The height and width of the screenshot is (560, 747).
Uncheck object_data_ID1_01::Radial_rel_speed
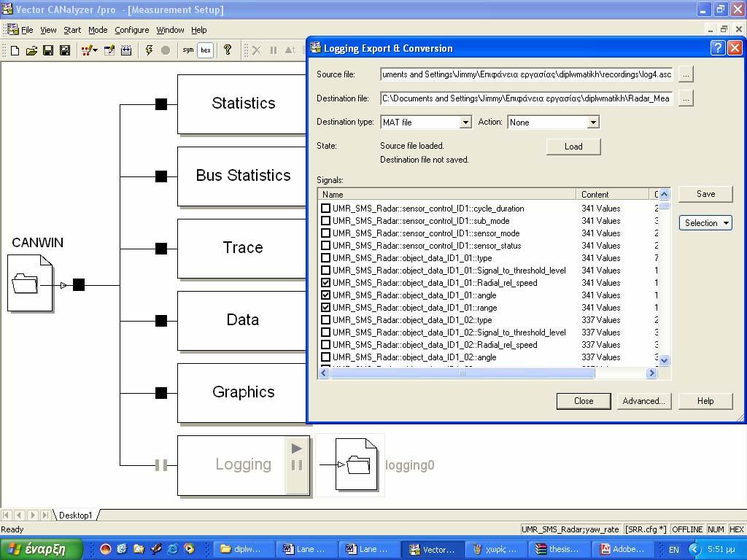(x=326, y=283)
